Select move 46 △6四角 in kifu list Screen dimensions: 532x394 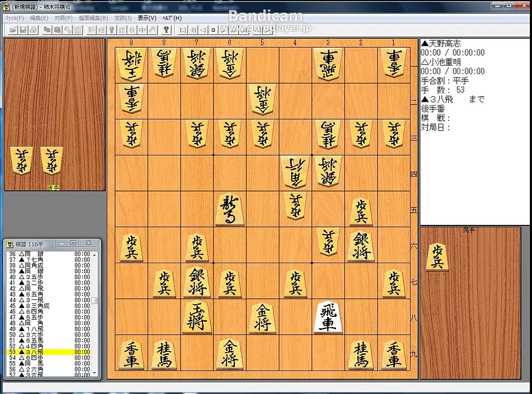(49, 311)
